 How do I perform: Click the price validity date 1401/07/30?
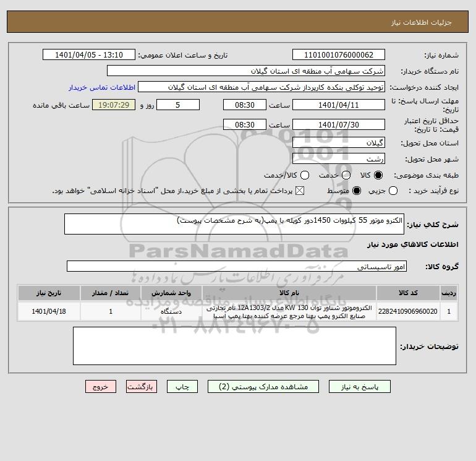pyautogui.click(x=339, y=124)
